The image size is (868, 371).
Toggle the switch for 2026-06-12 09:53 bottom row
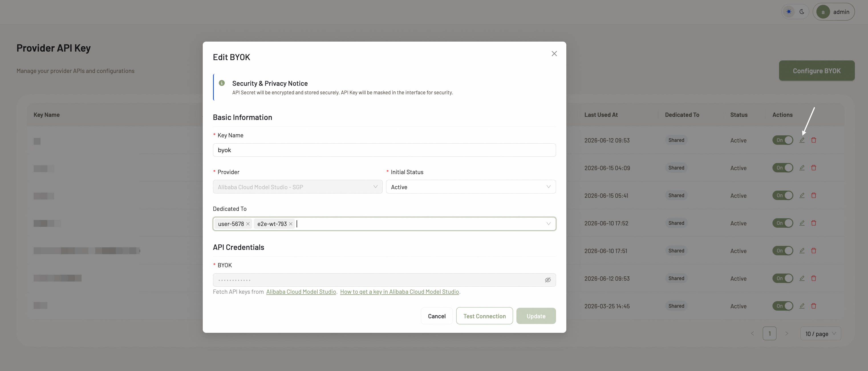coord(783,278)
